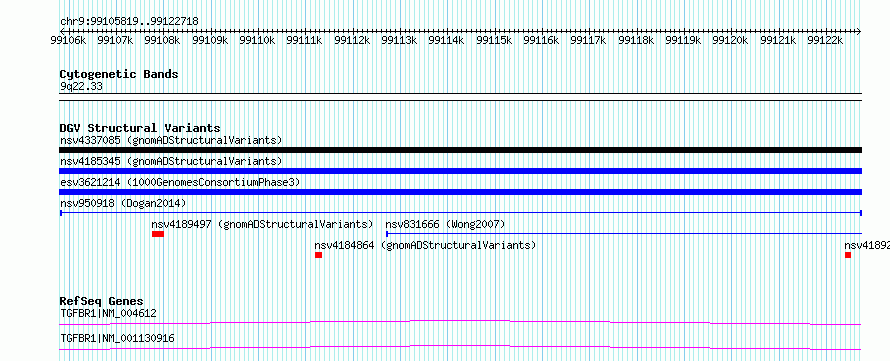Open the DGV Structural Variants track title
This screenshot has width=890, height=361.
[140, 128]
